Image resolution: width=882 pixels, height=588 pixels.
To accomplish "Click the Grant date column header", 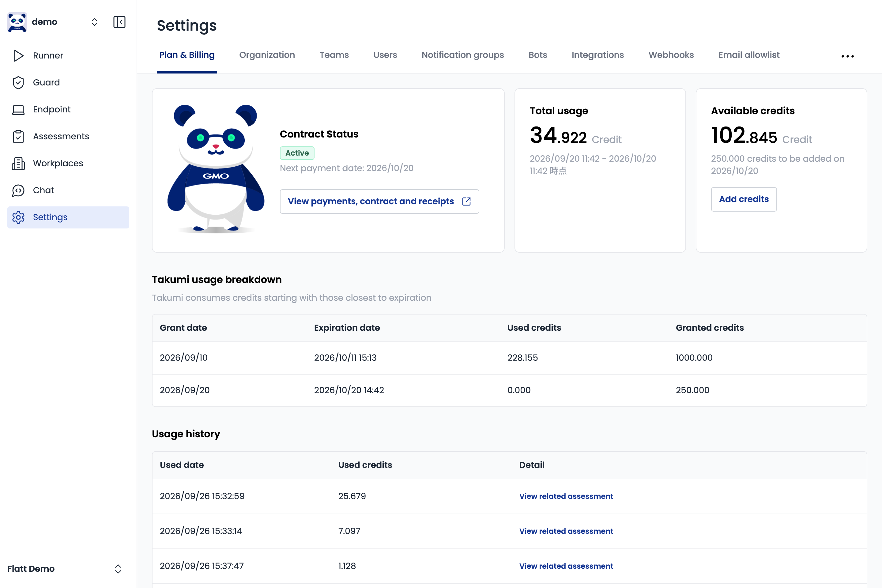I will (183, 328).
